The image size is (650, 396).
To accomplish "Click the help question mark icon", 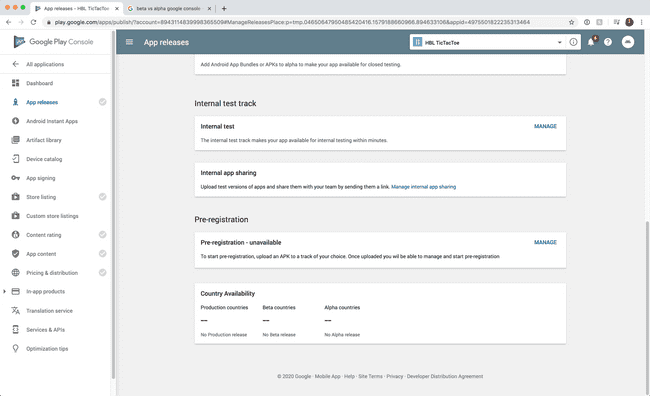I will [608, 42].
